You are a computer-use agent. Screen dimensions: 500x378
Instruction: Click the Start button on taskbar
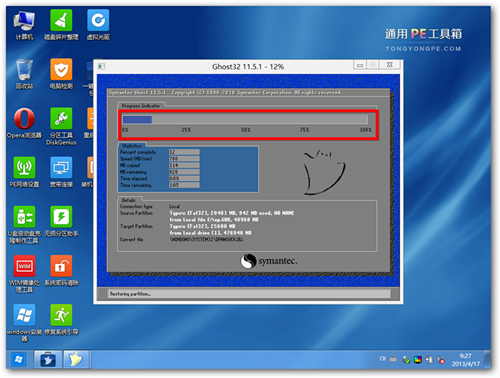click(19, 360)
